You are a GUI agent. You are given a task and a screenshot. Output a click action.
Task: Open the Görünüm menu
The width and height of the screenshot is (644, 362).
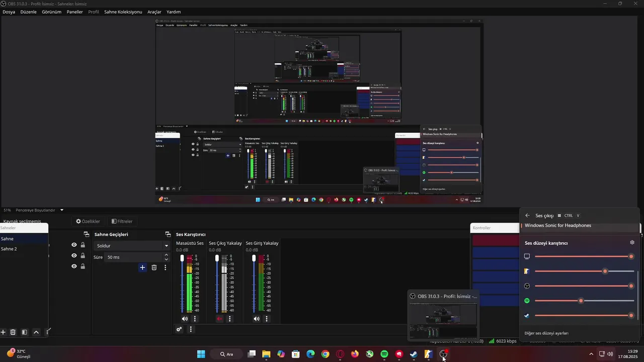(51, 12)
